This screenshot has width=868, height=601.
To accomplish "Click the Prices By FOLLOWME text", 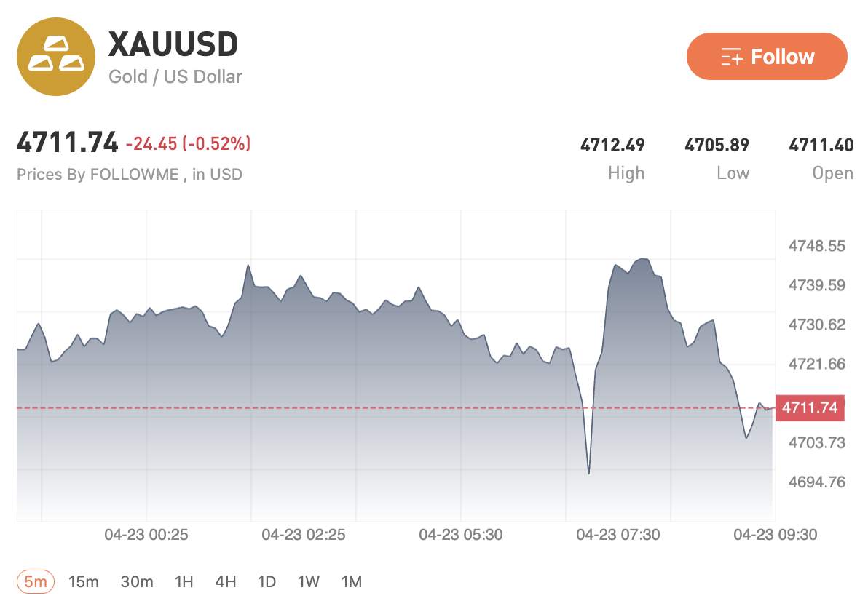I will [x=130, y=175].
